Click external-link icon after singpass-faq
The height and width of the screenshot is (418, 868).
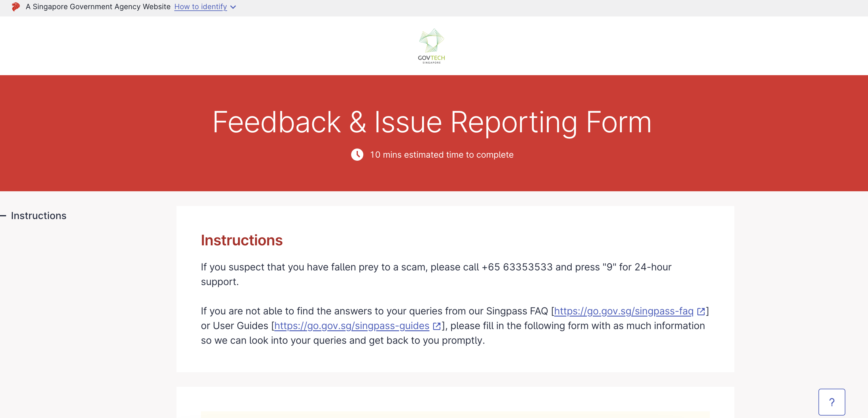(x=701, y=311)
